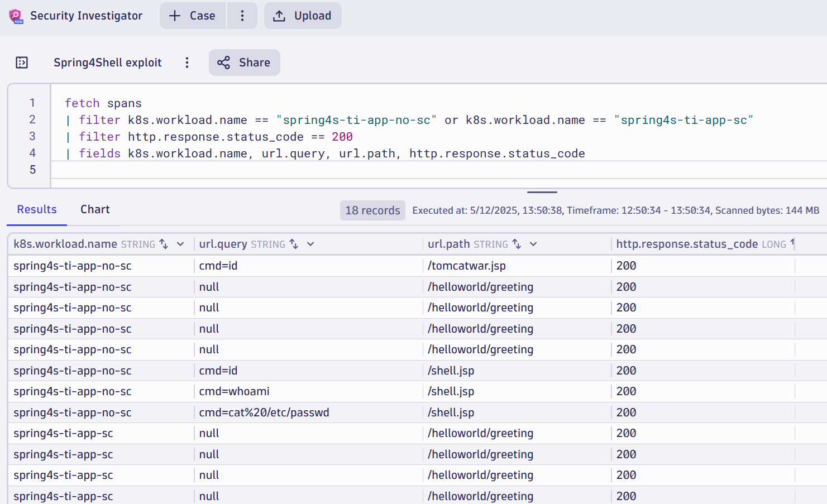Open the options menu next to Spring4Shell exploit title
This screenshot has height=504, width=827.
click(187, 63)
